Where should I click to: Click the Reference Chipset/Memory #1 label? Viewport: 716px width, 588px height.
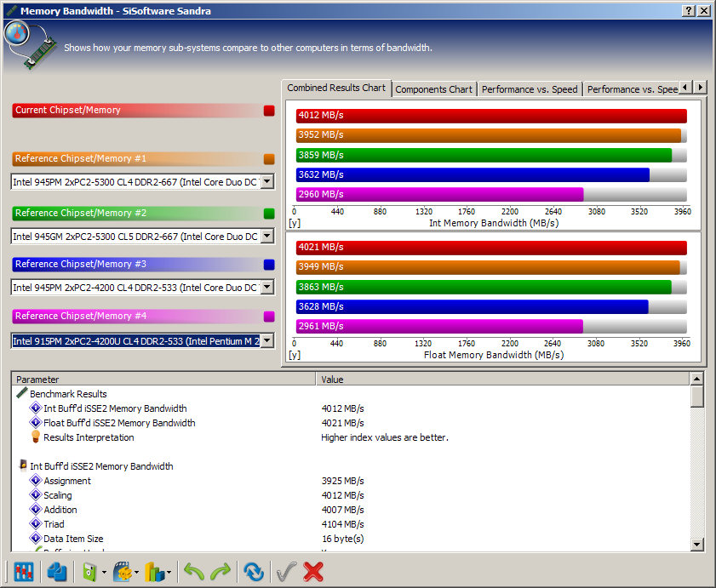[81, 158]
